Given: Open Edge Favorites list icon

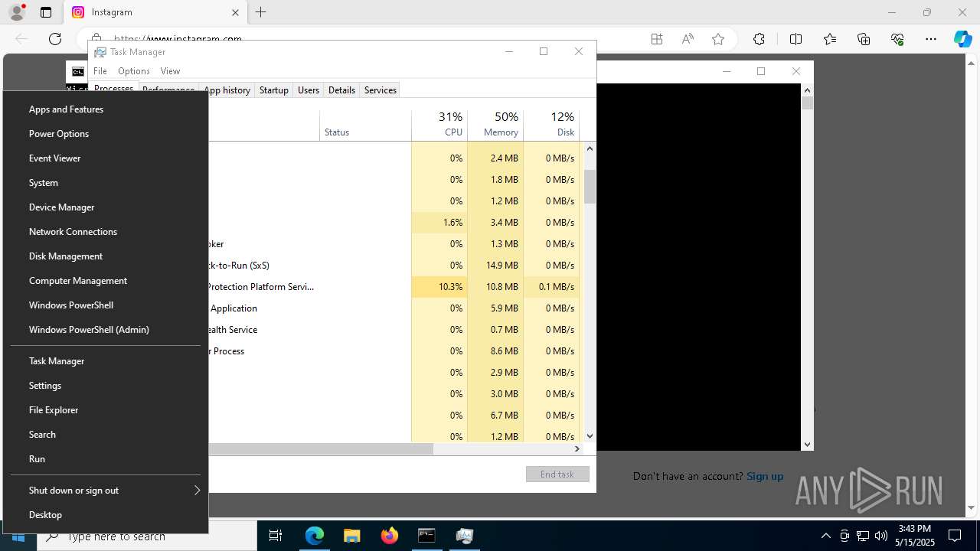Looking at the screenshot, I should 830,39.
